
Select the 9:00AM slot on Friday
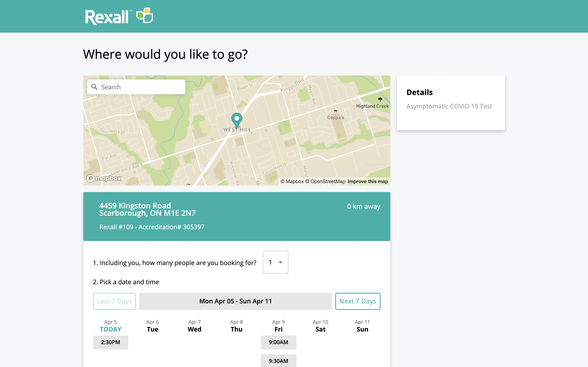(278, 342)
